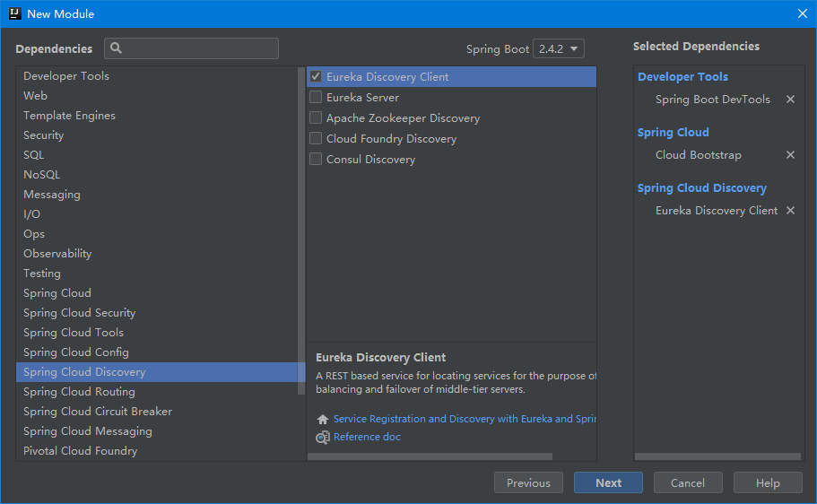Check the Eureka Server checkbox
This screenshot has height=504, width=817.
point(316,98)
